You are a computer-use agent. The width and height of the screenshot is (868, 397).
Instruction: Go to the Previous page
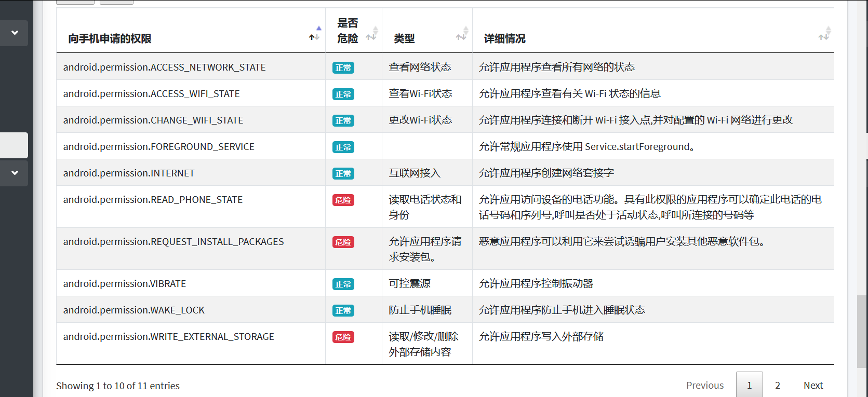[705, 385]
